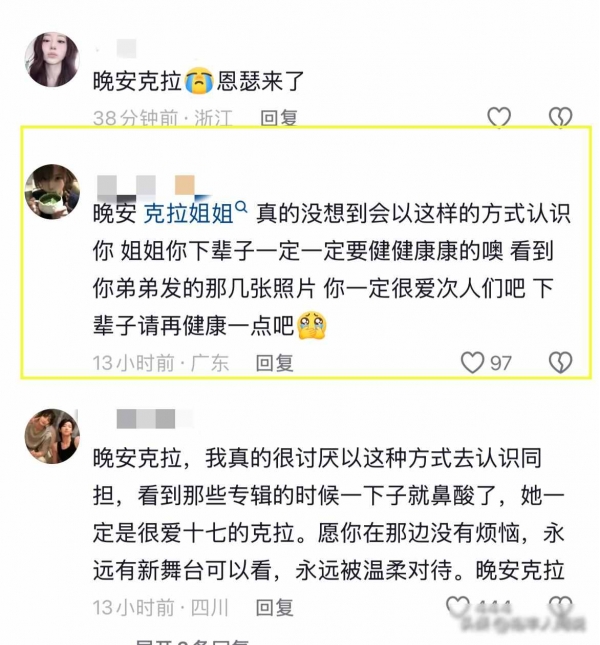The image size is (600, 645).
Task: Dislike the Sichuan comment with broken heart
Action: coord(561,606)
